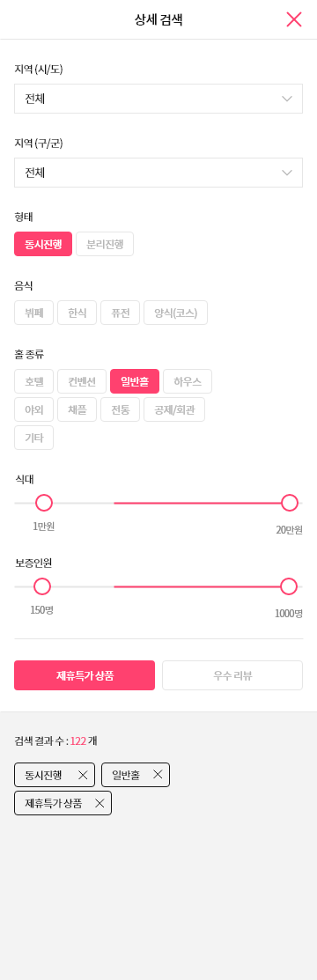This screenshot has width=317, height=980.
Task: Remove the 동시진행 filter tag
Action: pos(83,775)
